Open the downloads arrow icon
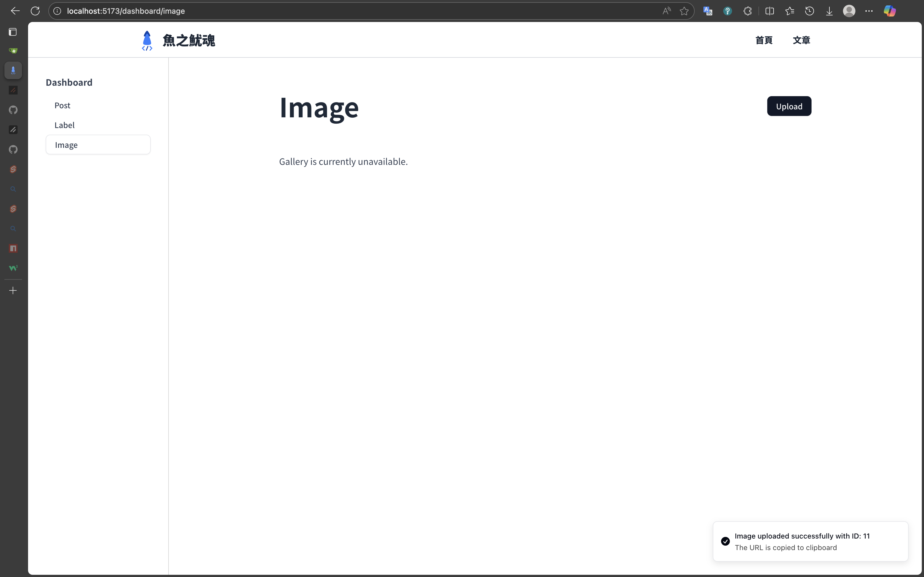Screen dimensions: 924x577 tap(829, 11)
